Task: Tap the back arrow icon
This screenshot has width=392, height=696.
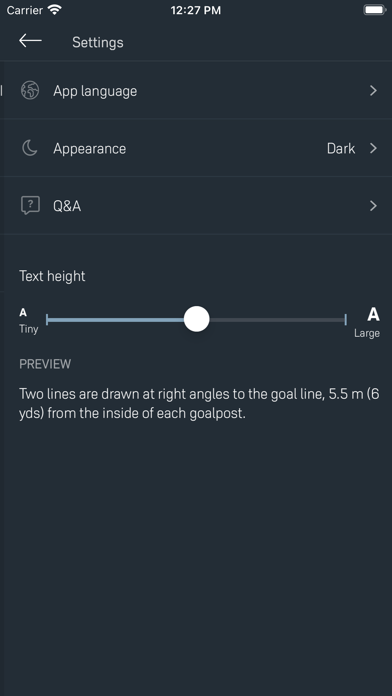Action: click(x=30, y=41)
